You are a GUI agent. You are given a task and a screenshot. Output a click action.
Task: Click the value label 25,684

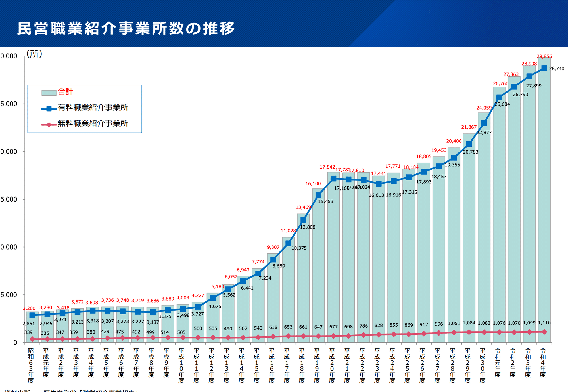coord(502,104)
